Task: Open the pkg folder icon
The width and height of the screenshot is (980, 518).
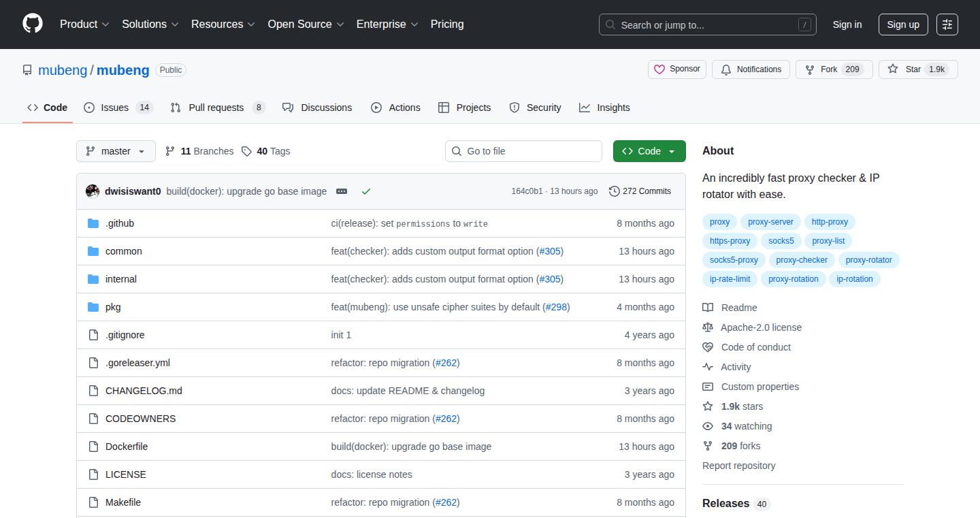Action: coord(93,307)
